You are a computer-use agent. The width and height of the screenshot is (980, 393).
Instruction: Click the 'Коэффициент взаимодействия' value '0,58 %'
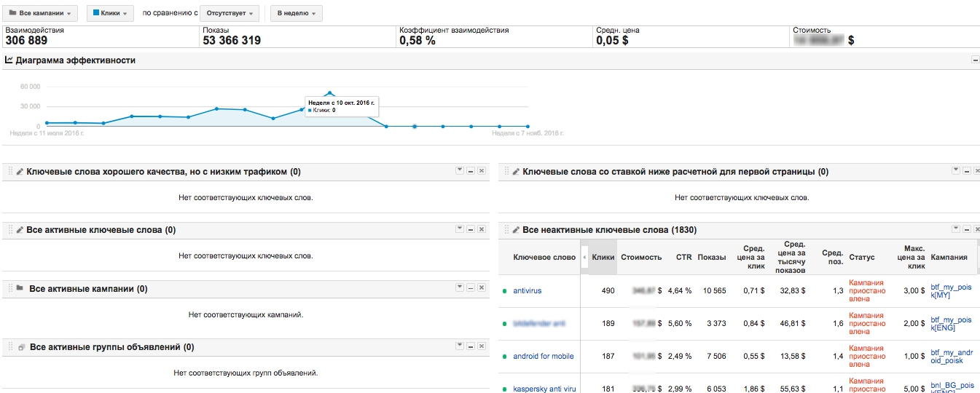tap(418, 40)
